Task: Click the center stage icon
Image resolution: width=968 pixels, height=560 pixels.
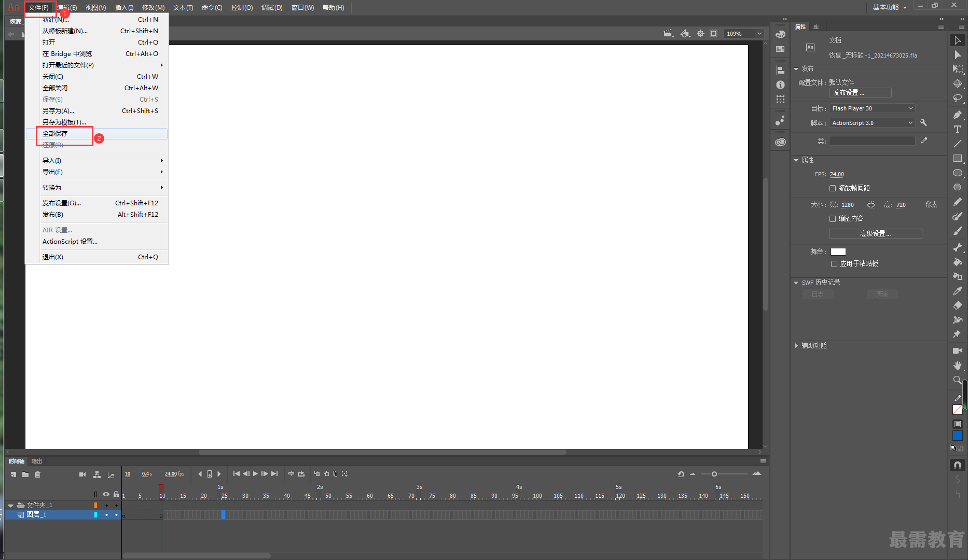Action: [700, 33]
